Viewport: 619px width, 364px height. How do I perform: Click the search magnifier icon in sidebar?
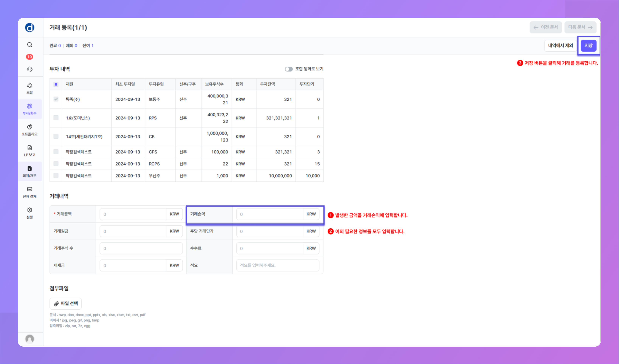(x=30, y=45)
